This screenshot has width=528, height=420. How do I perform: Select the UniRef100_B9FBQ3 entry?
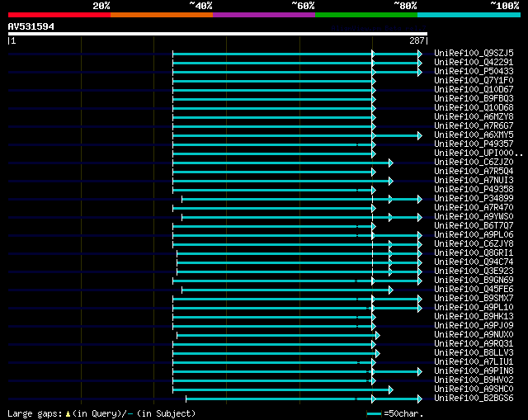[x=474, y=98]
